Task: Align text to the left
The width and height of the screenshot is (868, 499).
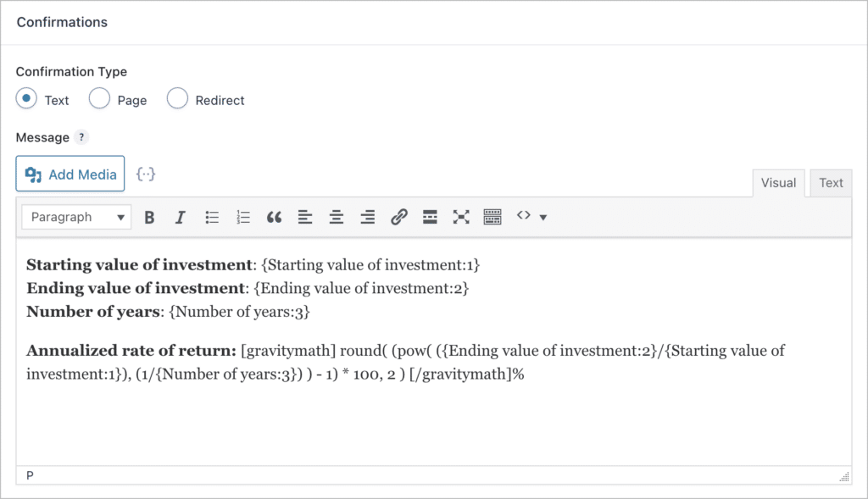Action: [x=305, y=218]
